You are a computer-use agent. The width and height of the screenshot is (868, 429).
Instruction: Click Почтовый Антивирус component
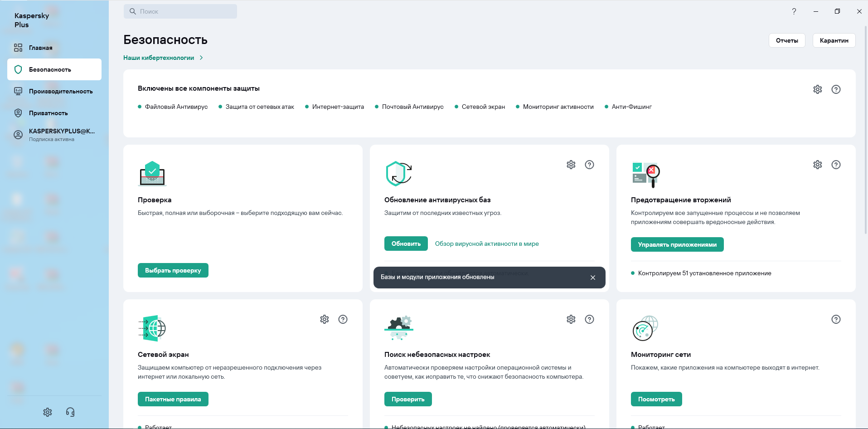click(409, 107)
